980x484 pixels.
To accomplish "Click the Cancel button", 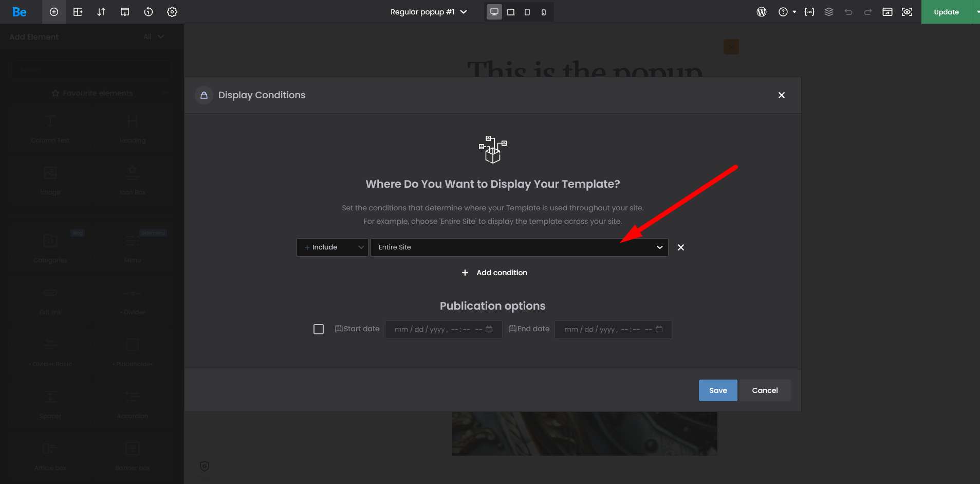I will coord(765,390).
